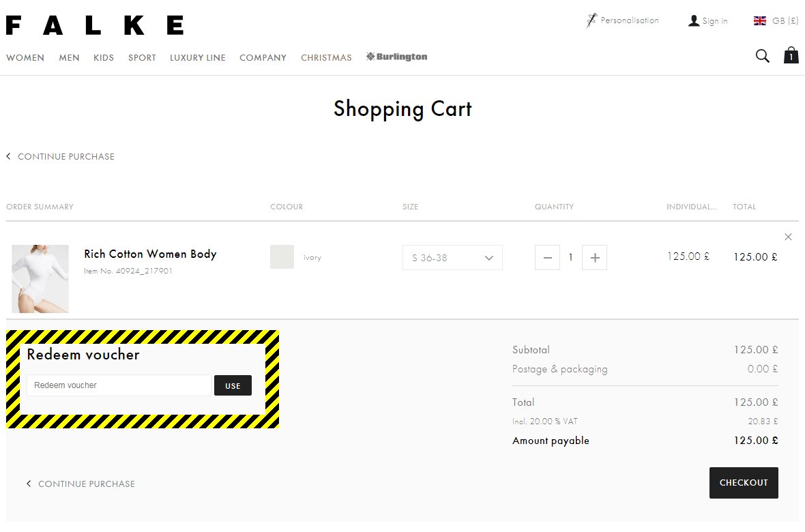Click the QUANTITY column header
This screenshot has width=805, height=532.
555,207
